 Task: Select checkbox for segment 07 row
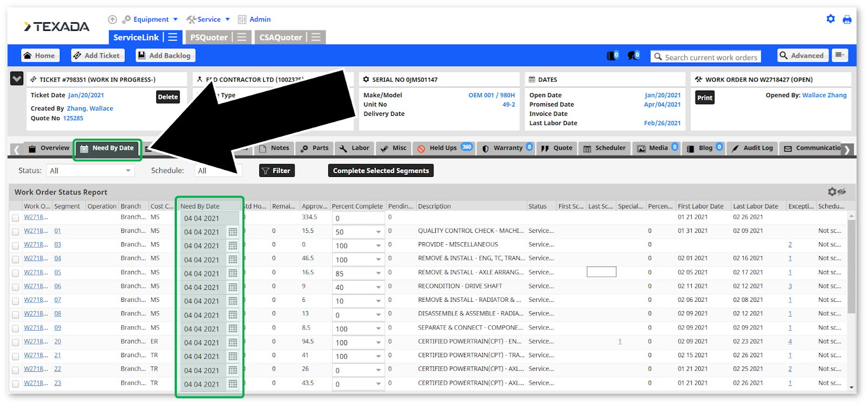15,301
